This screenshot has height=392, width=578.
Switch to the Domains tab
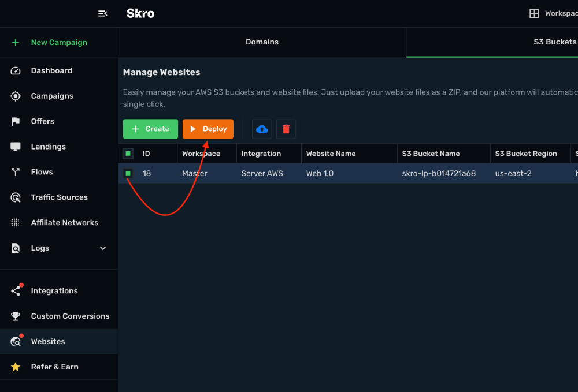262,42
